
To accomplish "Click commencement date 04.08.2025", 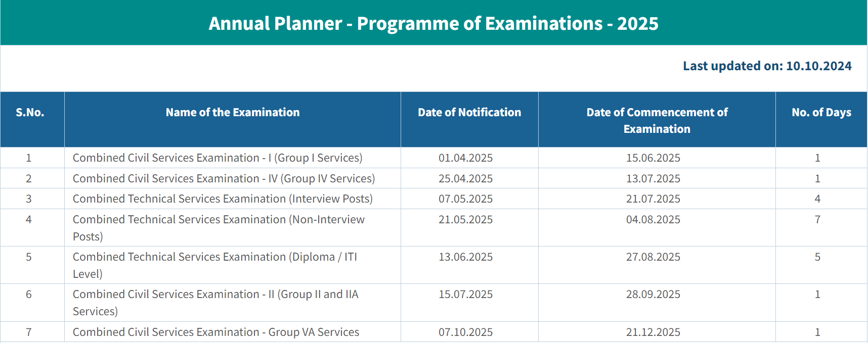I will tap(653, 219).
